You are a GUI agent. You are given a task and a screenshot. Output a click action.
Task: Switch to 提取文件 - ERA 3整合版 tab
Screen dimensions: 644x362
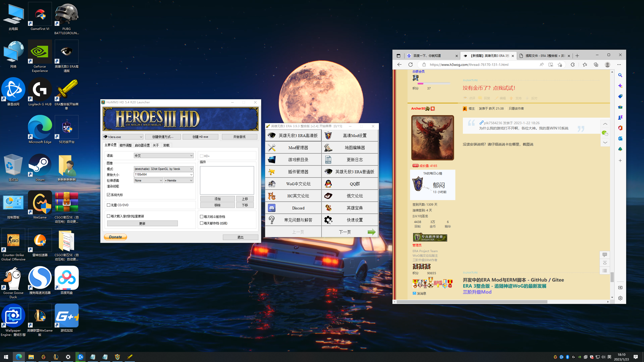(x=545, y=56)
